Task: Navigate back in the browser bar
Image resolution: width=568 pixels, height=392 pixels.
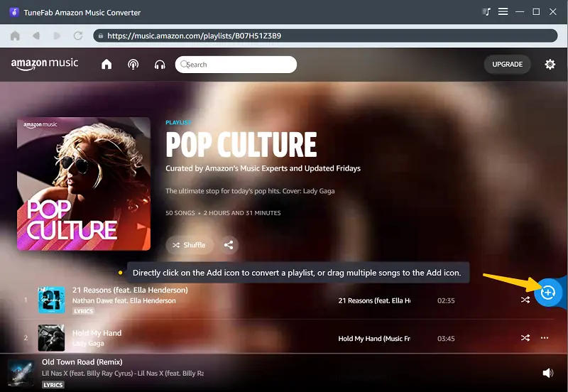Action: tap(36, 36)
